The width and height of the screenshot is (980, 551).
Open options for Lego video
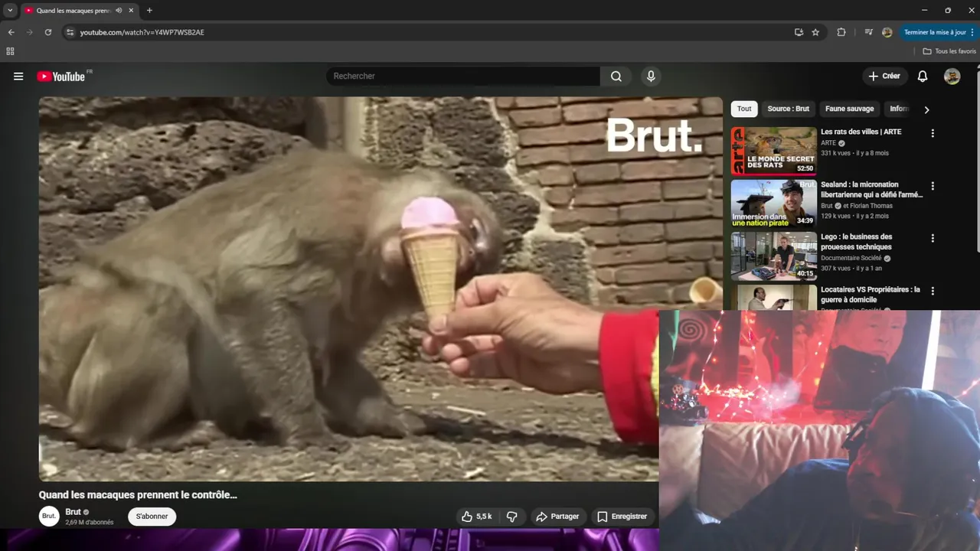pos(933,238)
